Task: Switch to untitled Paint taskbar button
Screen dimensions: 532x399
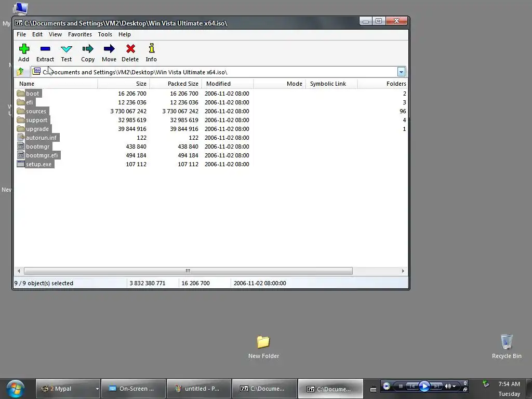Action: [199, 389]
